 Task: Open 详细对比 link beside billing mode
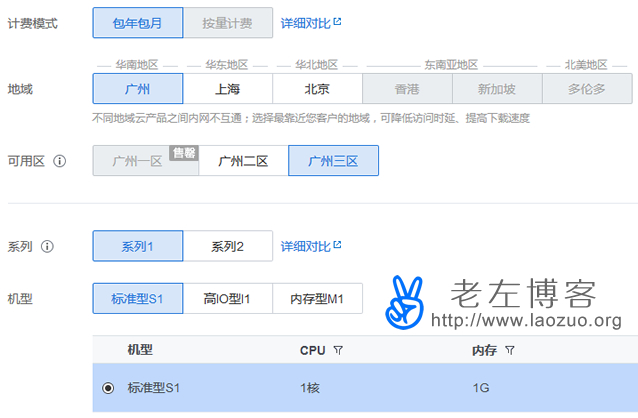[311, 22]
